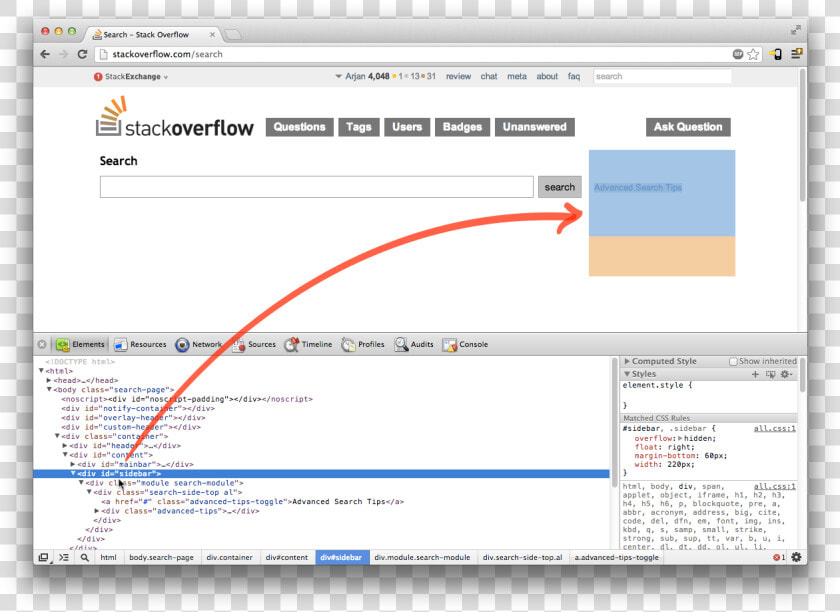Switch to the Network panel
This screenshot has height=612, width=840.
coord(198,345)
